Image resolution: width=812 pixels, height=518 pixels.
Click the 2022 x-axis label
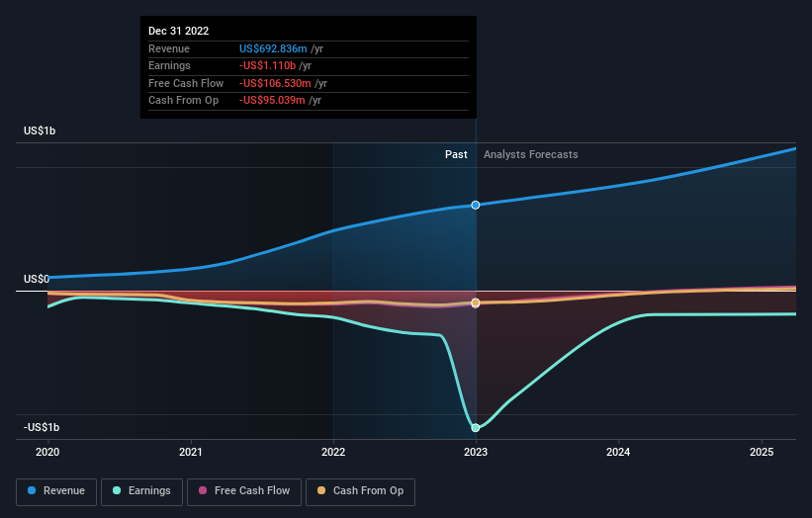tap(333, 453)
